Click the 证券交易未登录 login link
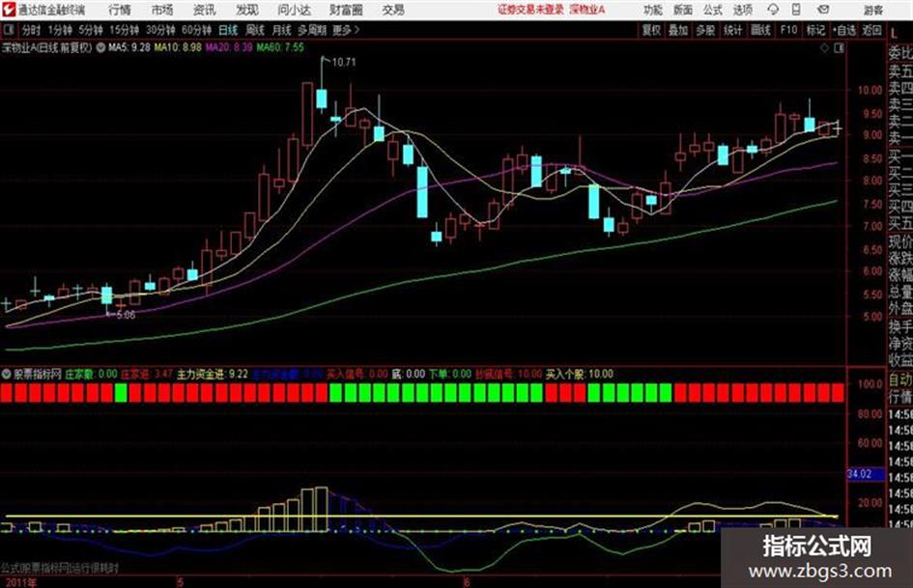 (530, 10)
